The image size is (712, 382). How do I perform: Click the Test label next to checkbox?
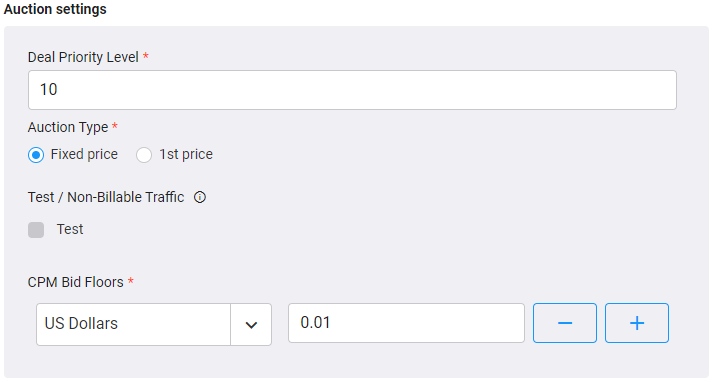(70, 229)
